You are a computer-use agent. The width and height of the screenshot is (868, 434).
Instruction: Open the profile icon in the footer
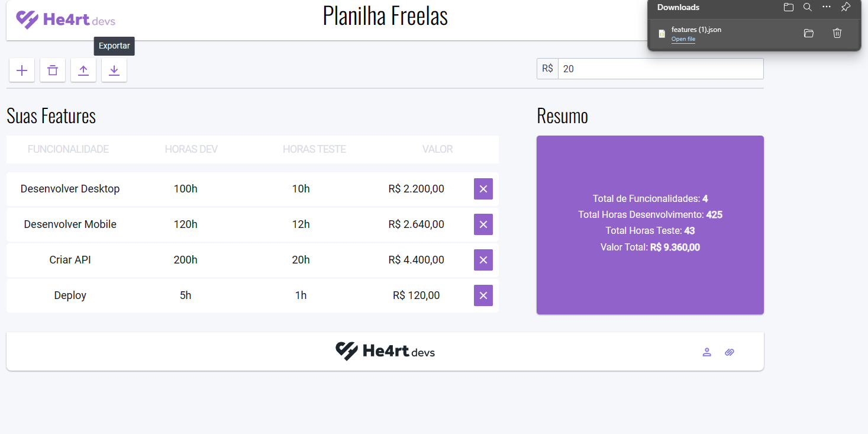(706, 352)
